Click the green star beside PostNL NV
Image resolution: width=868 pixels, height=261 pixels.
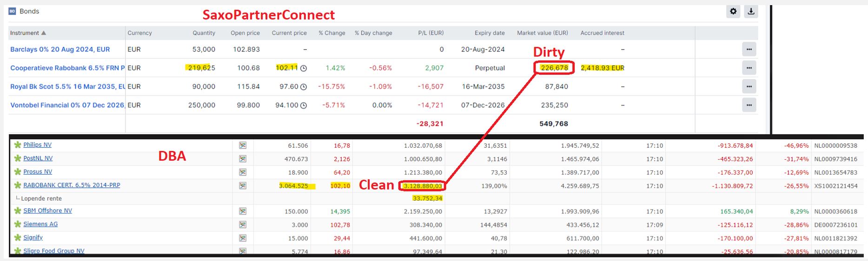point(18,158)
